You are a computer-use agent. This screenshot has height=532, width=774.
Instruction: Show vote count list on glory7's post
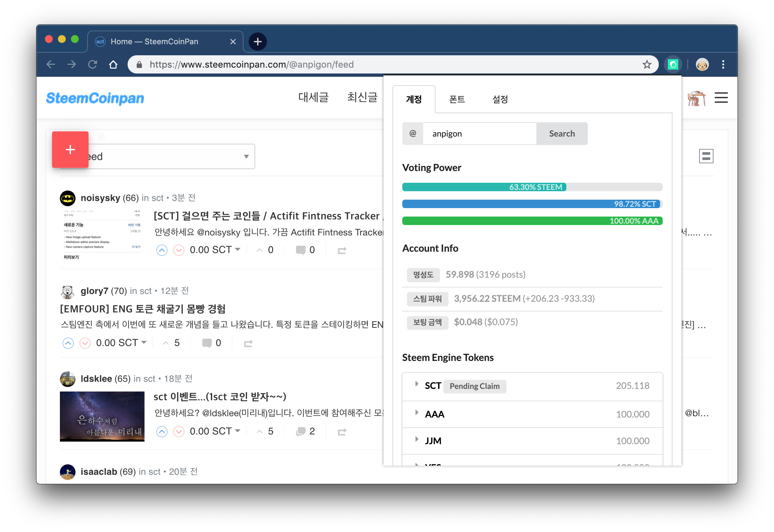171,343
